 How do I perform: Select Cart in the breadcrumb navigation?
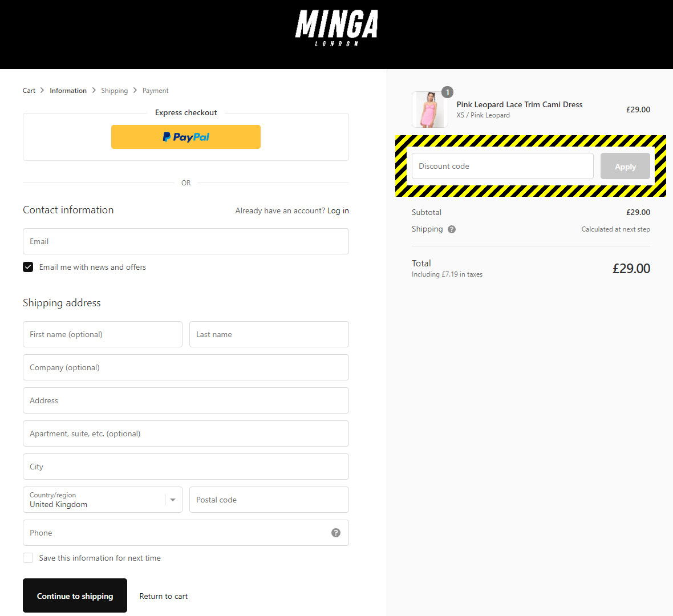29,90
